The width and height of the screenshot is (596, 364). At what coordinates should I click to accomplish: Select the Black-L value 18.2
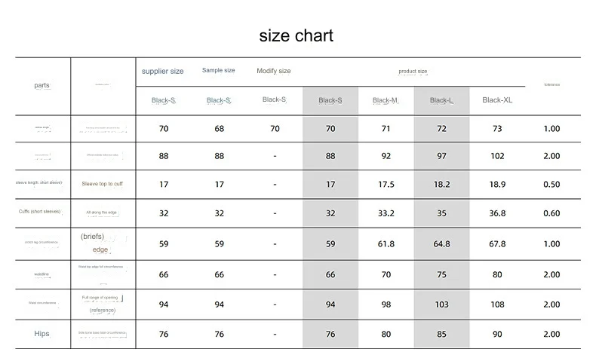(x=441, y=185)
